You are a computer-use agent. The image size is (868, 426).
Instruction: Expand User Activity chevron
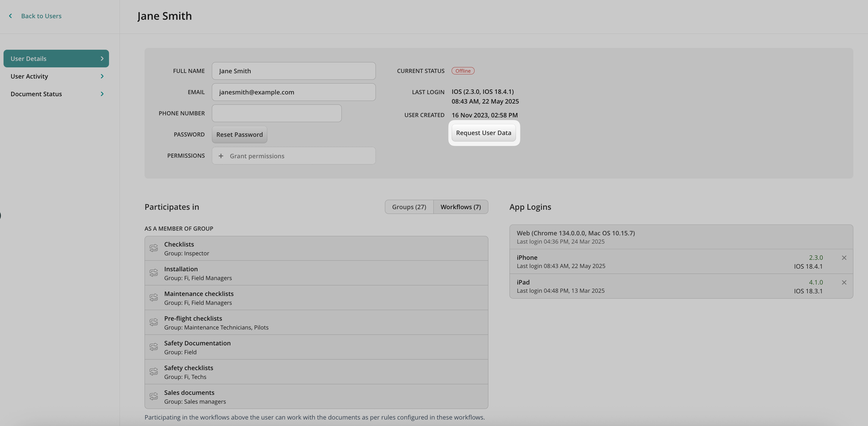(x=102, y=76)
